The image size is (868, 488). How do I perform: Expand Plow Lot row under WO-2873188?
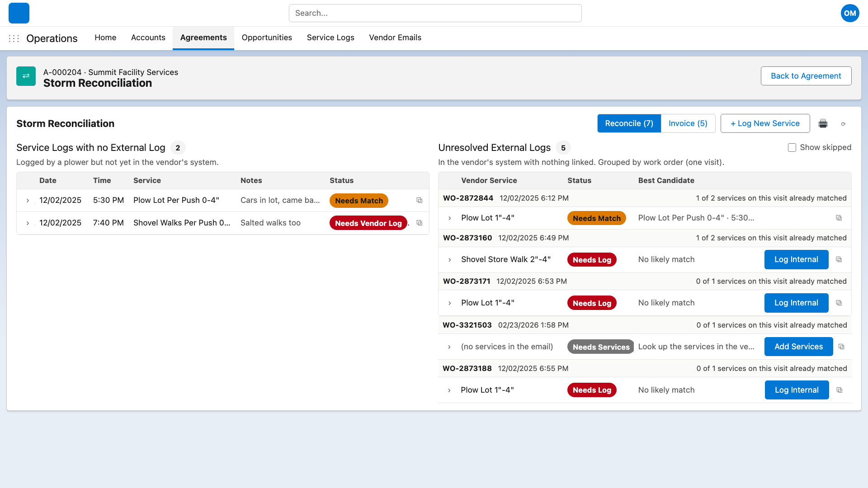(x=449, y=390)
